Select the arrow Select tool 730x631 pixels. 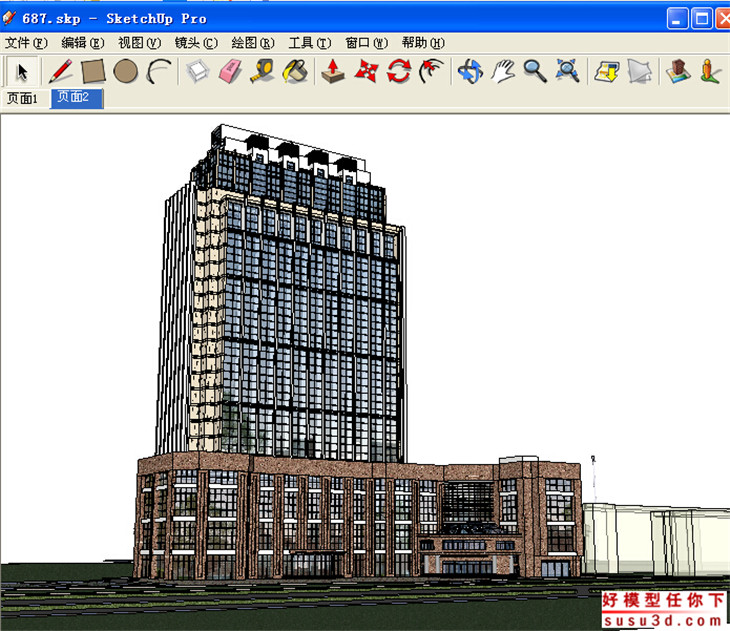pos(21,72)
